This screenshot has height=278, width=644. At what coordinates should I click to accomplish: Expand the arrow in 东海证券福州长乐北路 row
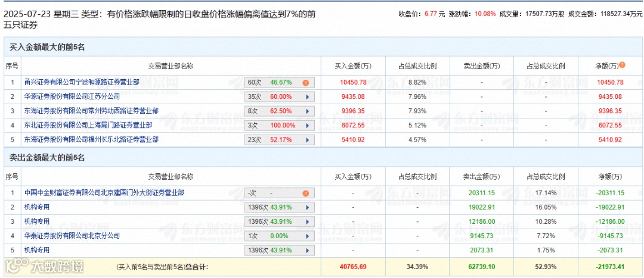click(x=307, y=140)
